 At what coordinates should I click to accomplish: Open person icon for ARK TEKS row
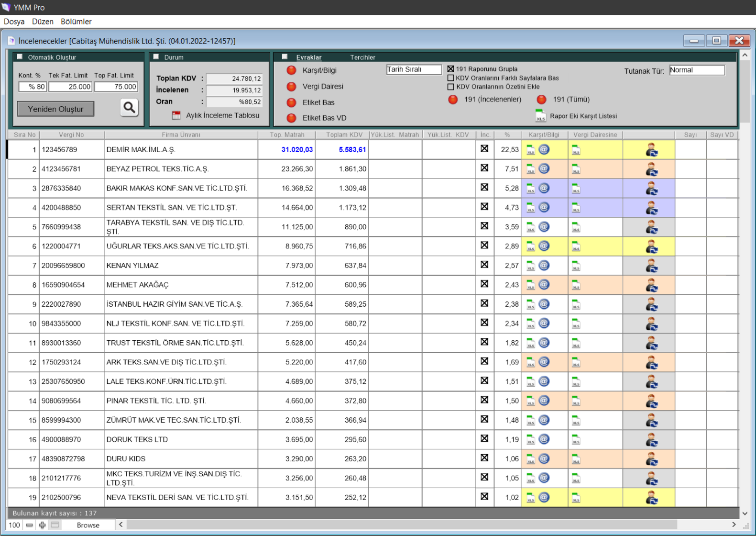[651, 362]
